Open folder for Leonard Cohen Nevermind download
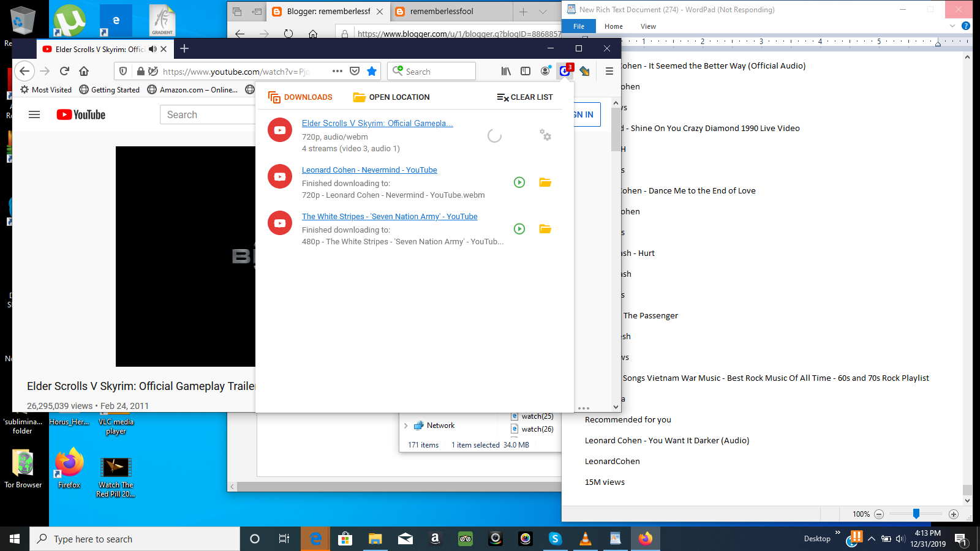980x551 pixels. 545,182
